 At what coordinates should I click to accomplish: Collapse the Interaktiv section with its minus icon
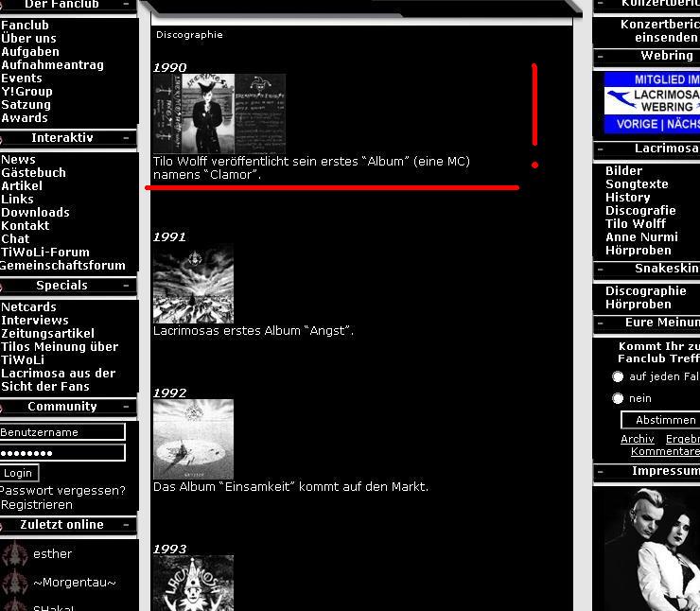point(126,138)
